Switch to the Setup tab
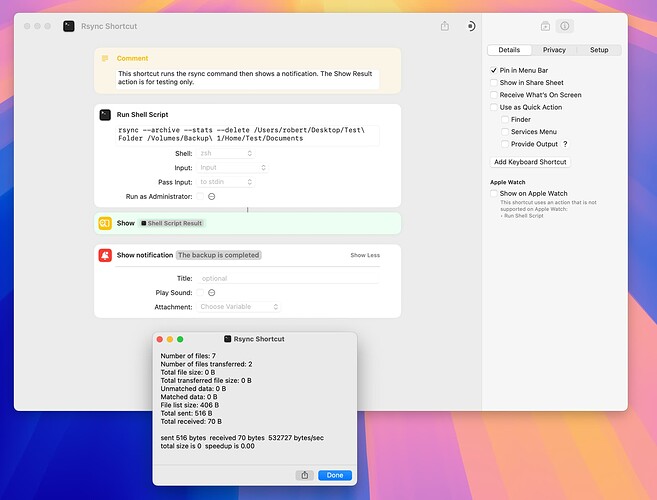Screen dimensions: 657x500 point(599,50)
